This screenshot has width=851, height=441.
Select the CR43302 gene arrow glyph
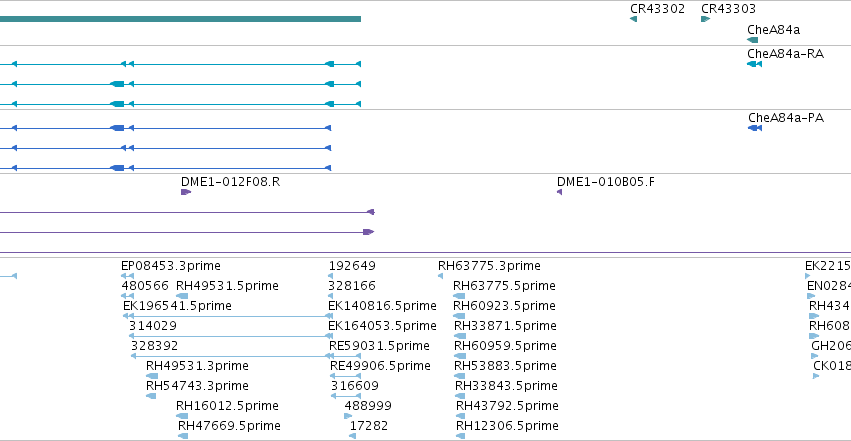pyautogui.click(x=633, y=19)
